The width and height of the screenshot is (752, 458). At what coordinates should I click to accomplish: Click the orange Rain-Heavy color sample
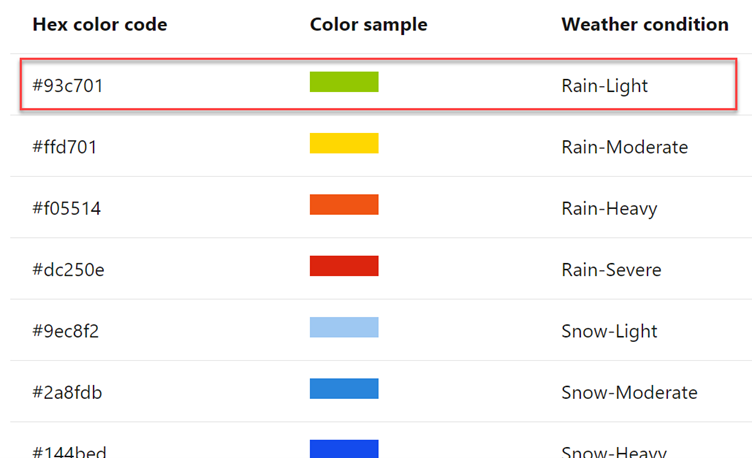pyautogui.click(x=344, y=205)
